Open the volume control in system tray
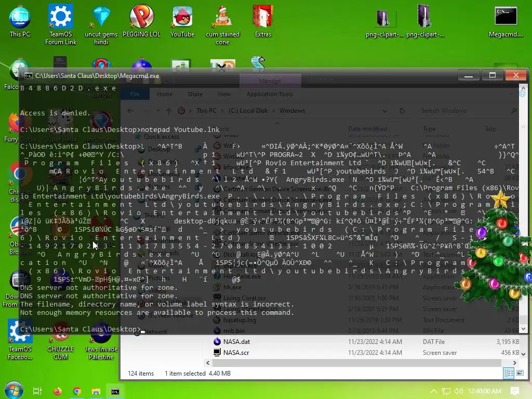532x399 pixels. [458, 391]
